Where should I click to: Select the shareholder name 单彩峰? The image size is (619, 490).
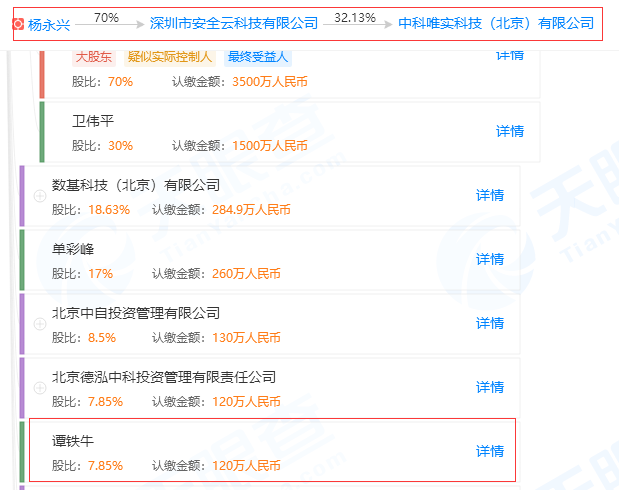tap(73, 249)
